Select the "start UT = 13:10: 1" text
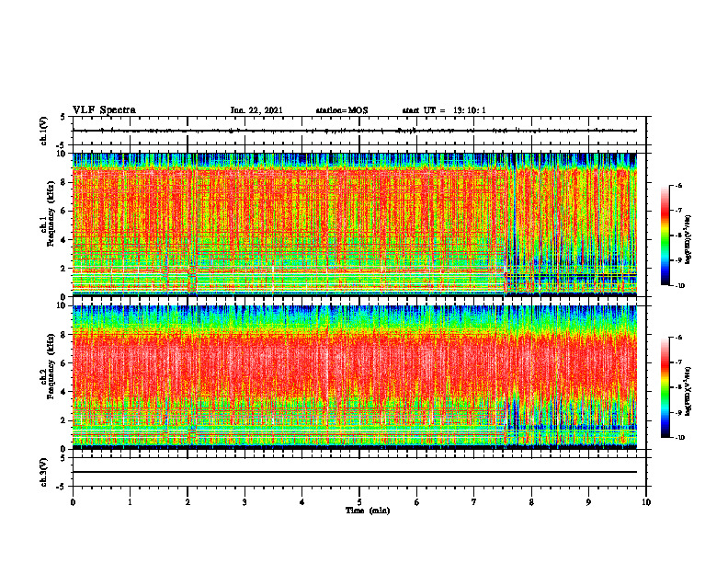This screenshot has height=563, width=728. click(x=443, y=110)
